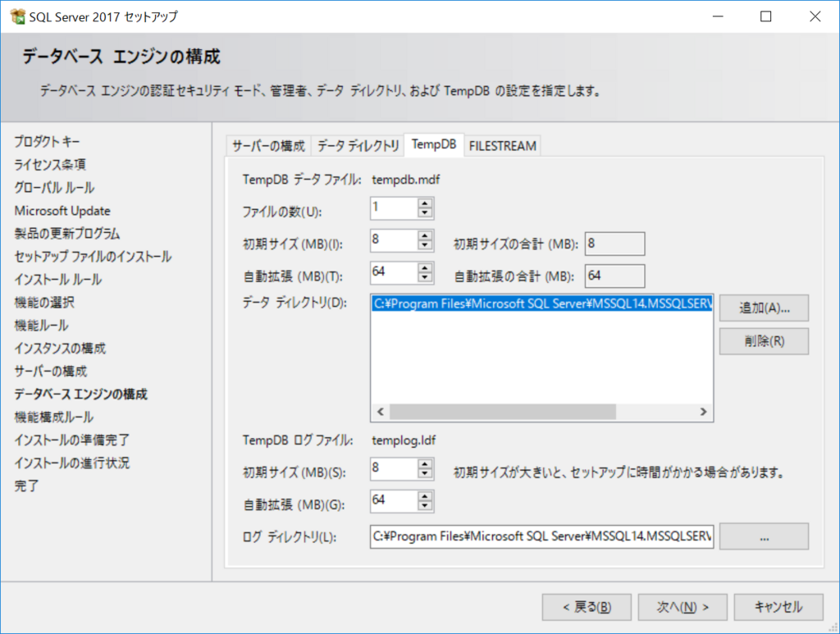This screenshot has height=634, width=840.
Task: Maximize the SQL Server 2017 setup window
Action: (x=766, y=16)
